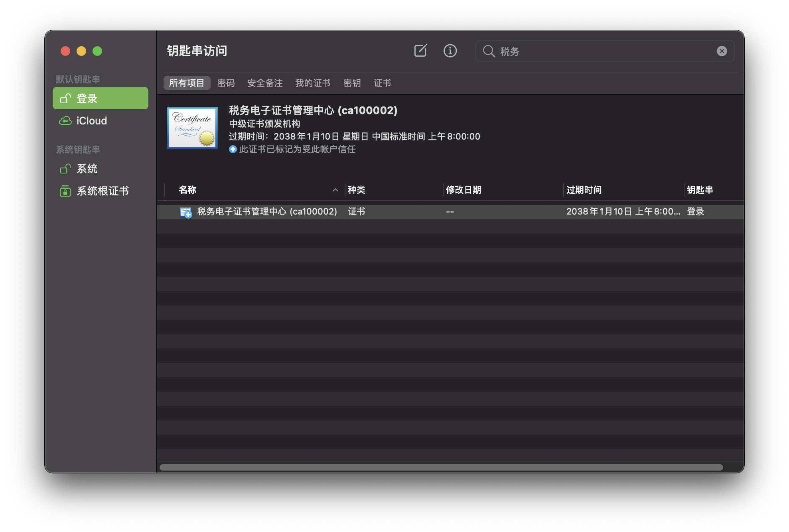This screenshot has width=789, height=532.
Task: Open the 系统根证书 system roots keychain
Action: click(102, 191)
